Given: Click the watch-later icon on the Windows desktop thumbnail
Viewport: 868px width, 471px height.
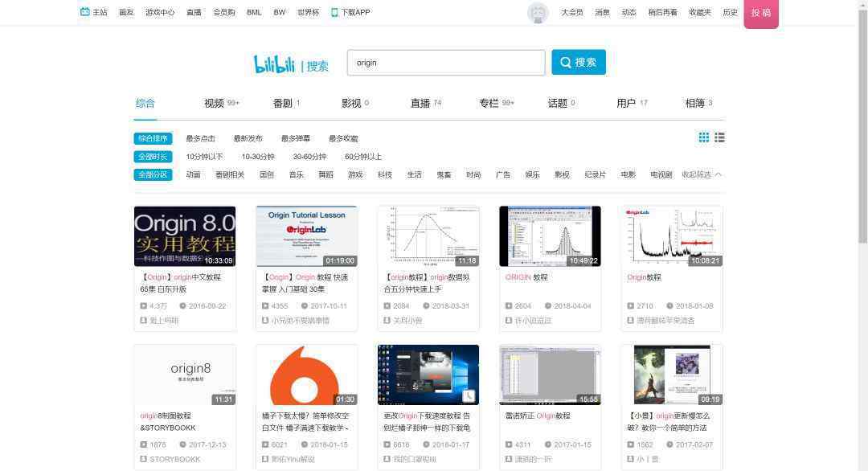Looking at the screenshot, I should [x=469, y=395].
